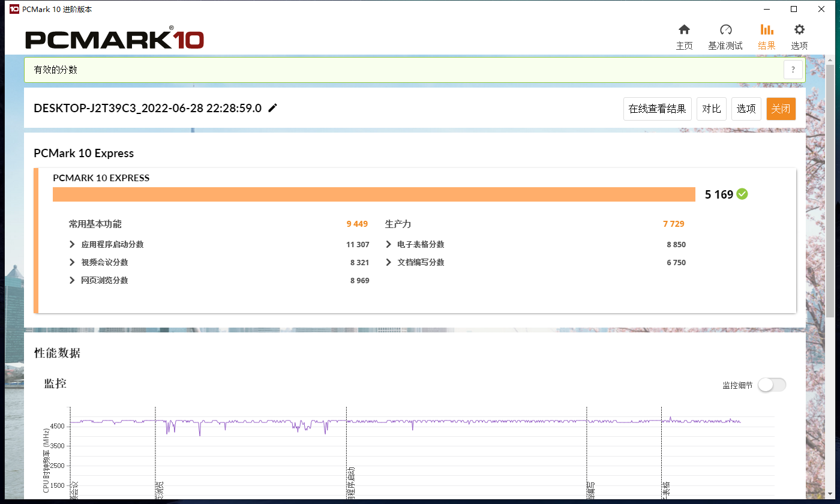Screen dimensions: 840x504
Task: Click the 对比 button
Action: (x=712, y=109)
